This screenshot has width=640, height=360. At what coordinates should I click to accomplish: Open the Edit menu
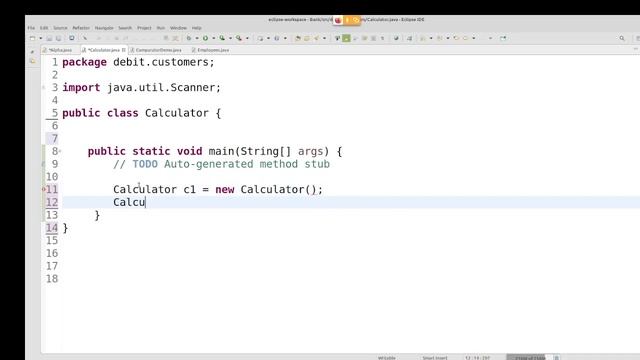tap(44, 28)
